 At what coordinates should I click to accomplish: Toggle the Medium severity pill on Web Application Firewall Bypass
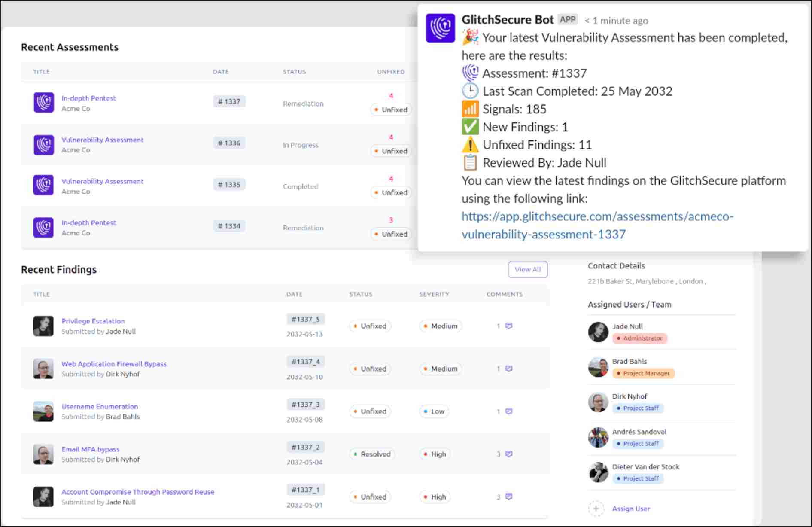pyautogui.click(x=440, y=369)
